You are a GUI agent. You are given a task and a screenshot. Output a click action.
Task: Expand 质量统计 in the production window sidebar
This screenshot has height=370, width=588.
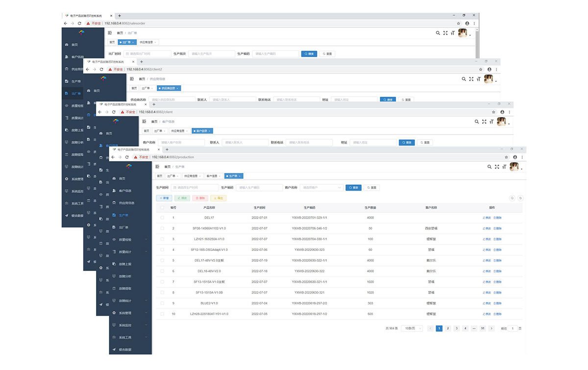click(130, 252)
